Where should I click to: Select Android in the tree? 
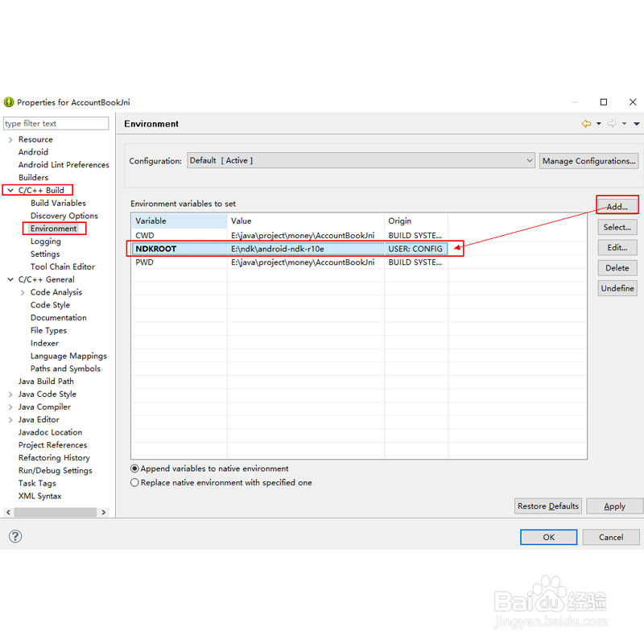(x=33, y=152)
